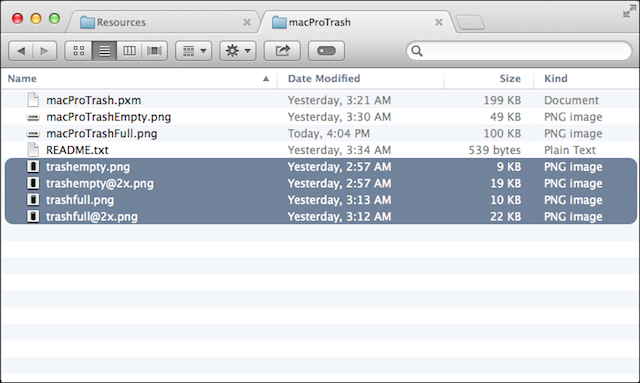Select the macProTrash.pxm file name
The height and width of the screenshot is (383, 640).
(x=93, y=100)
